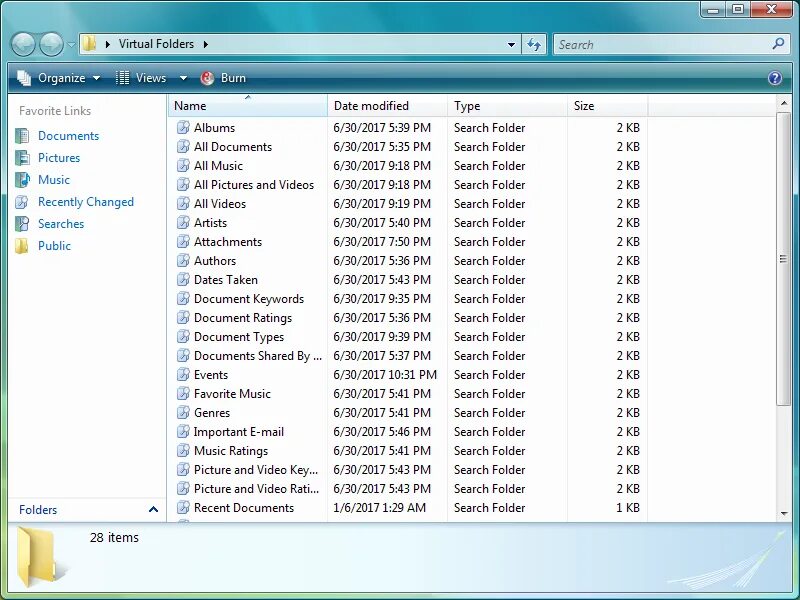
Task: Focus the Search input field
Action: point(662,44)
